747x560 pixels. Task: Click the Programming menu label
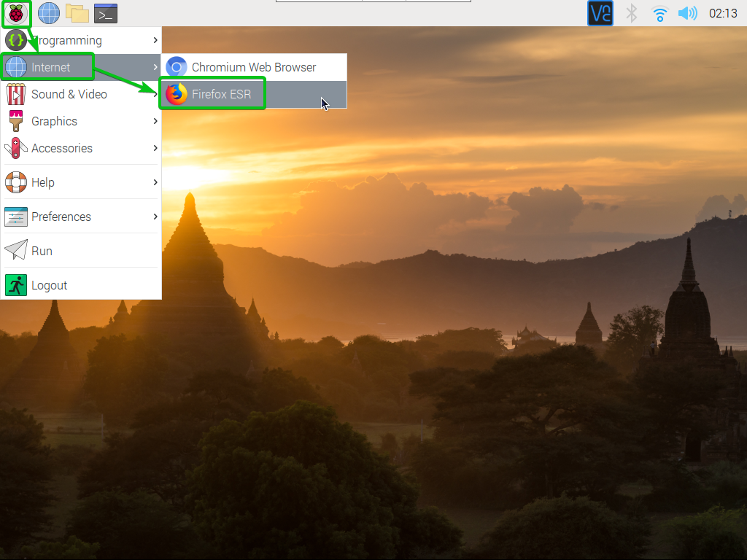tap(66, 41)
